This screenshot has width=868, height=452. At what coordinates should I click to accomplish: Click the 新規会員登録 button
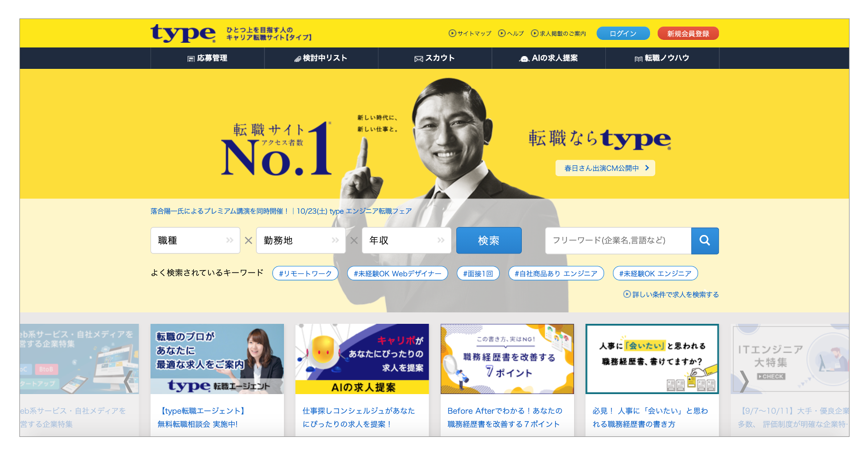[688, 33]
